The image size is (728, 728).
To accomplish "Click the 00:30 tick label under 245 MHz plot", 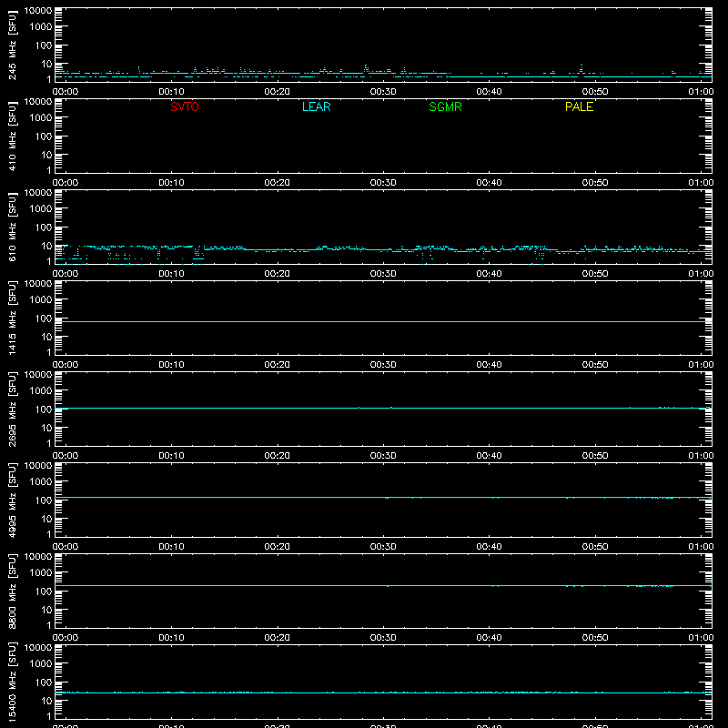I will pos(383,92).
